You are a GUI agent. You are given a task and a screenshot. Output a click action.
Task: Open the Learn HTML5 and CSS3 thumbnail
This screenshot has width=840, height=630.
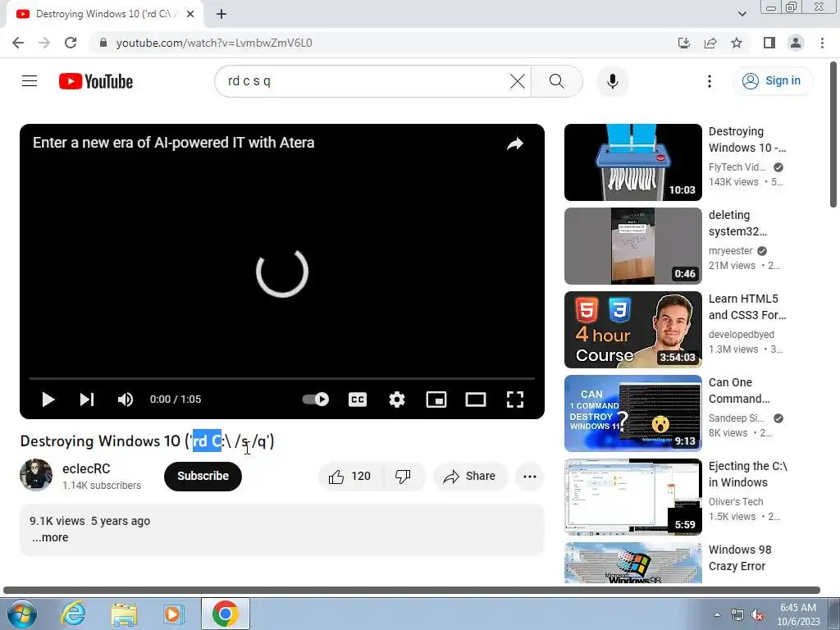pyautogui.click(x=632, y=330)
